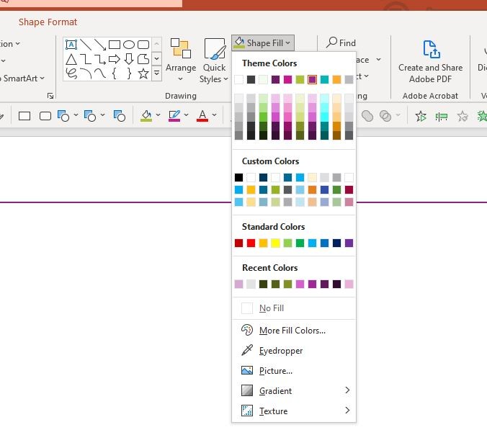Pick the 5-Point Star shape
This screenshot has height=448, width=487.
point(143,73)
